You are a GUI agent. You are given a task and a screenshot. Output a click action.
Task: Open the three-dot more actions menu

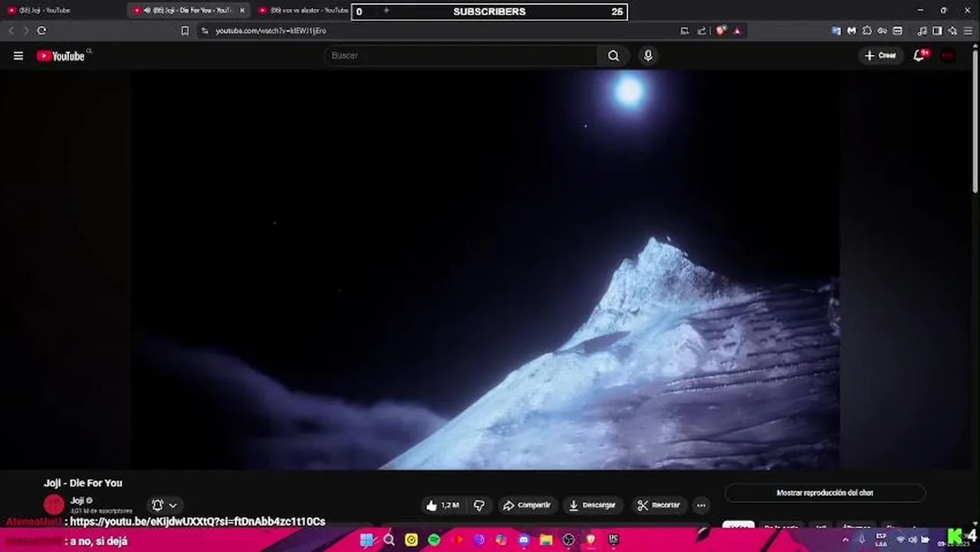pyautogui.click(x=700, y=505)
